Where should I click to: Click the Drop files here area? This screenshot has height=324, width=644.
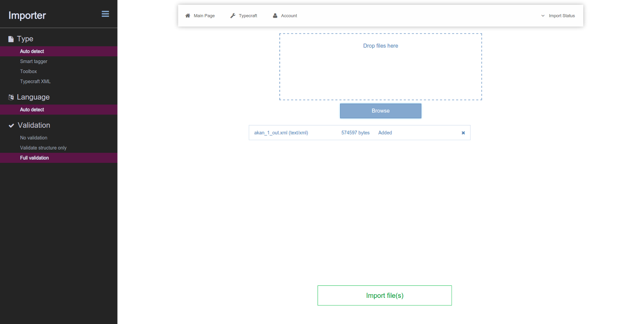pos(381,67)
